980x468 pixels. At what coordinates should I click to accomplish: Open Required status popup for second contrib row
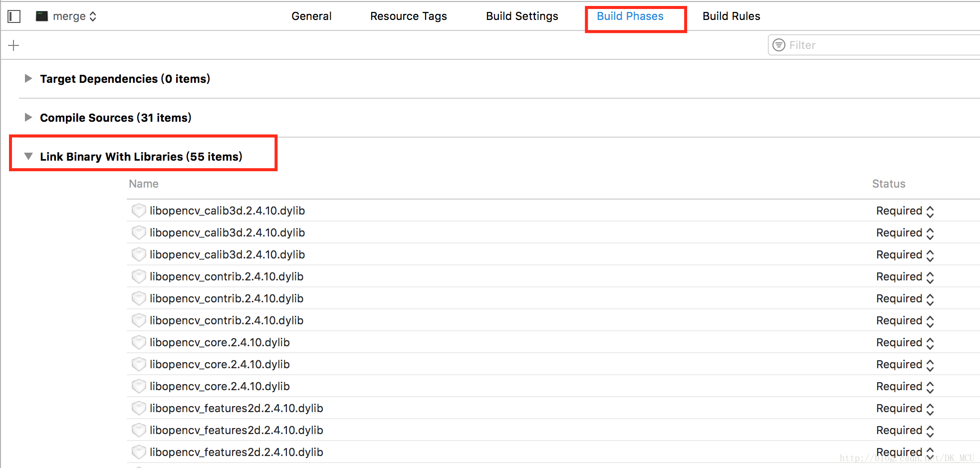(905, 299)
